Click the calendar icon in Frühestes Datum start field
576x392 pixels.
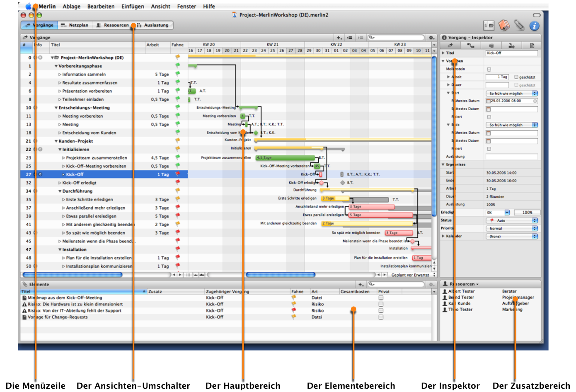point(488,101)
